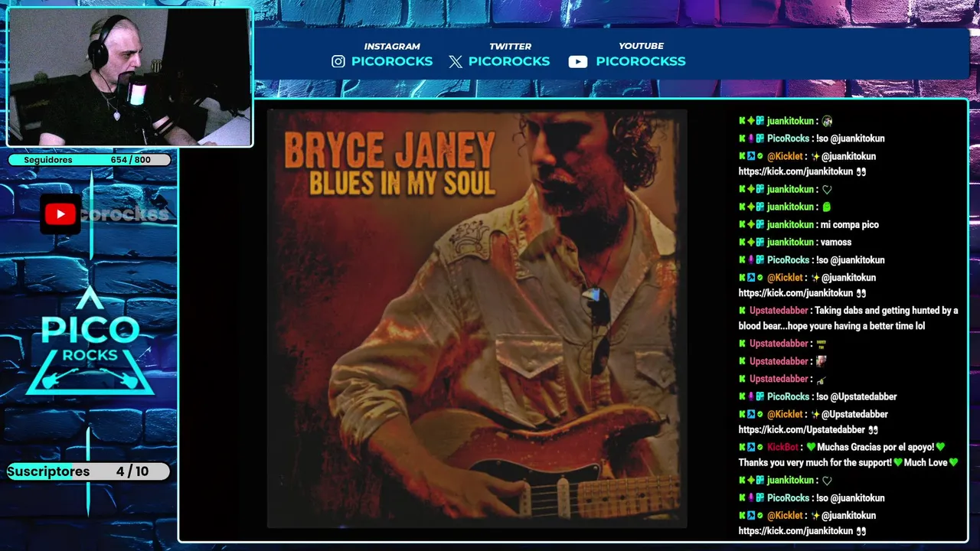Image resolution: width=980 pixels, height=551 pixels.
Task: Click 'Upstatedabber' name on the 'Taking dabs' message
Action: (779, 311)
